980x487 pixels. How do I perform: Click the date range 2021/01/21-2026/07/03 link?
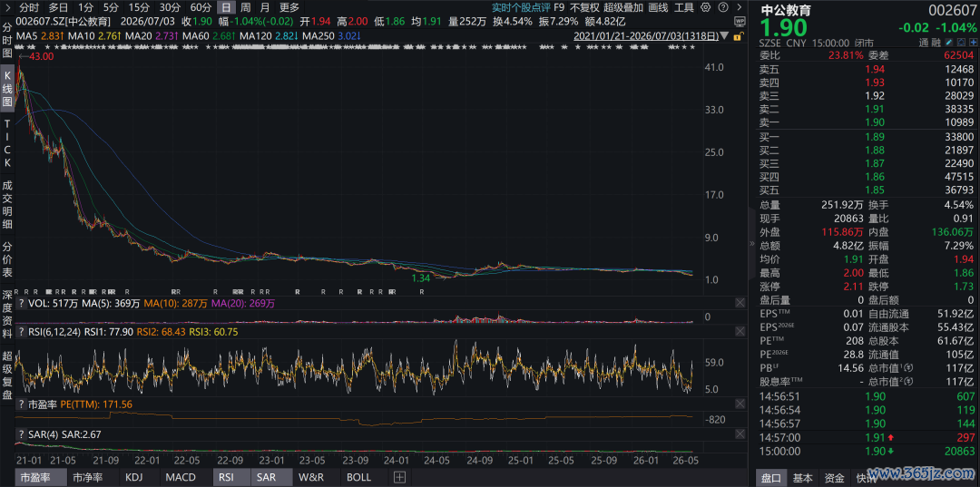click(647, 37)
